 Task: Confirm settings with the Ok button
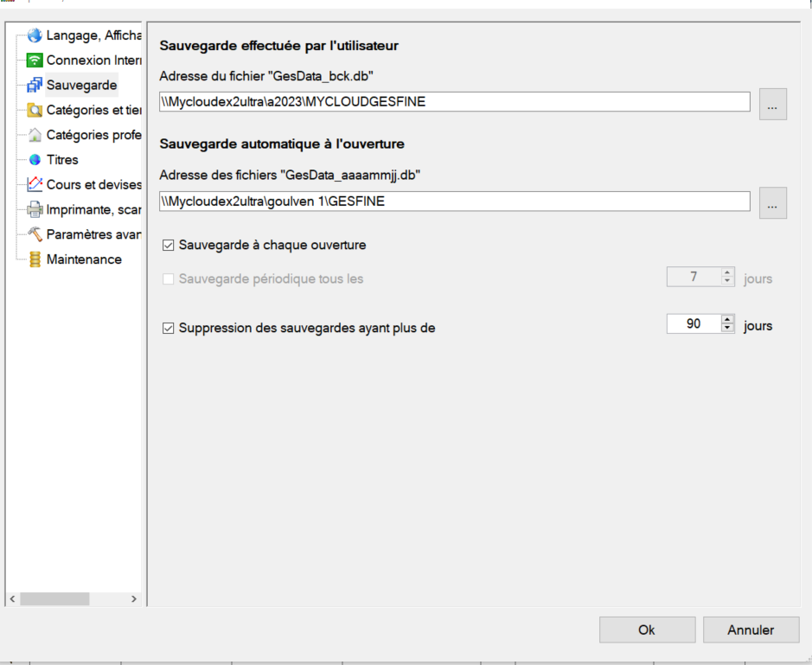coord(647,630)
